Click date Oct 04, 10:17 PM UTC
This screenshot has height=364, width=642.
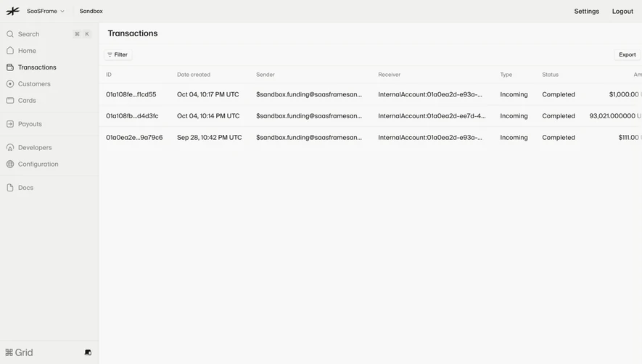(208, 94)
